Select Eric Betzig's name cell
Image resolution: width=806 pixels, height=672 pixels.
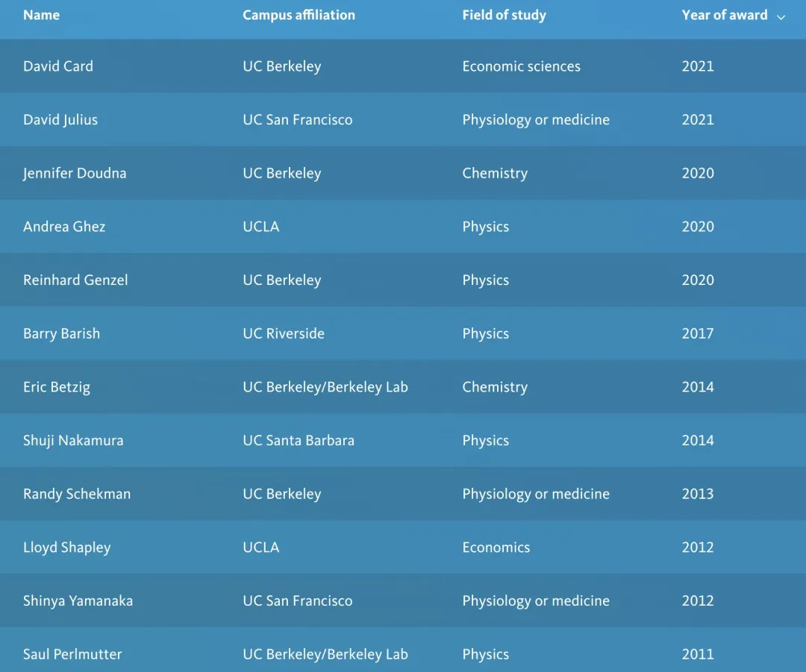pos(57,387)
